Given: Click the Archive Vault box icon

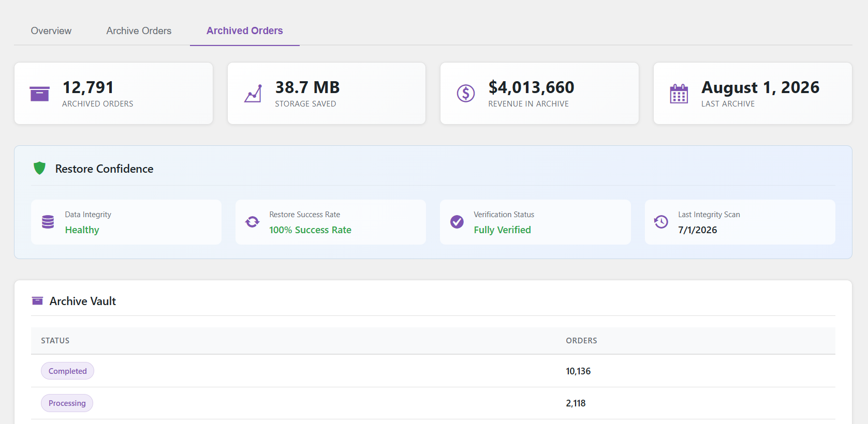Looking at the screenshot, I should pos(37,301).
